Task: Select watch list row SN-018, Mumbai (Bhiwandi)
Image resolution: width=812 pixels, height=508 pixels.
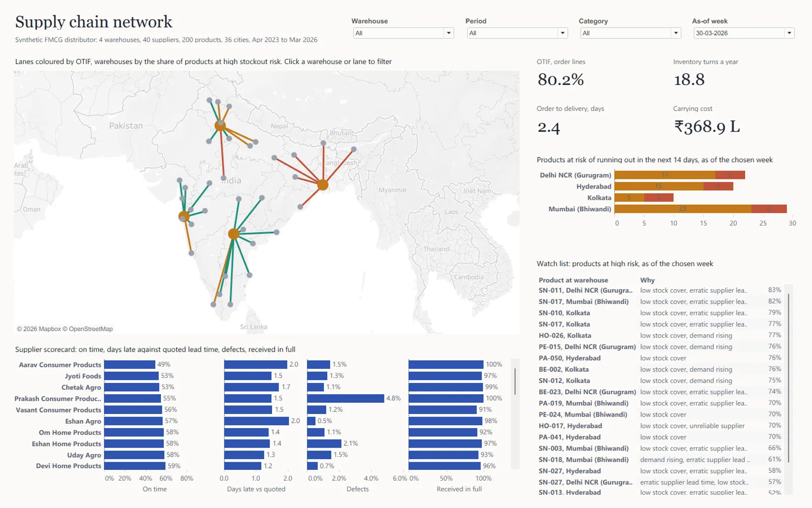Action: [x=660, y=460]
